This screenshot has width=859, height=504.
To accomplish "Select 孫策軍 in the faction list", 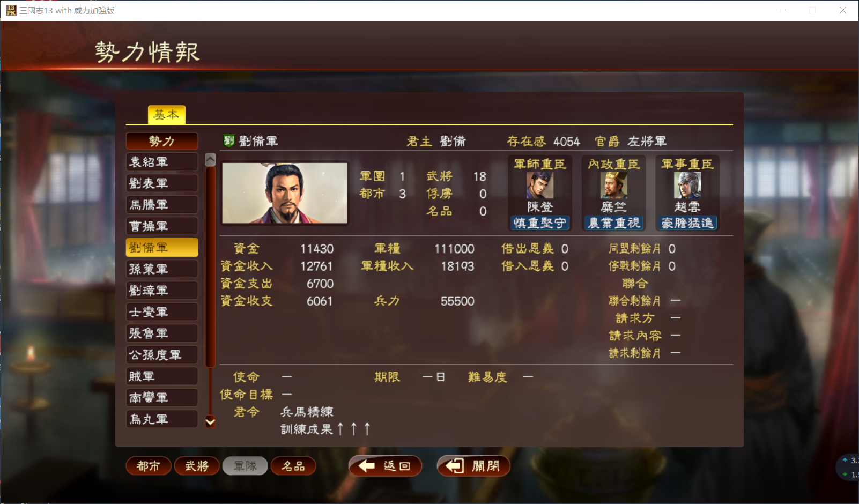I will (x=162, y=269).
